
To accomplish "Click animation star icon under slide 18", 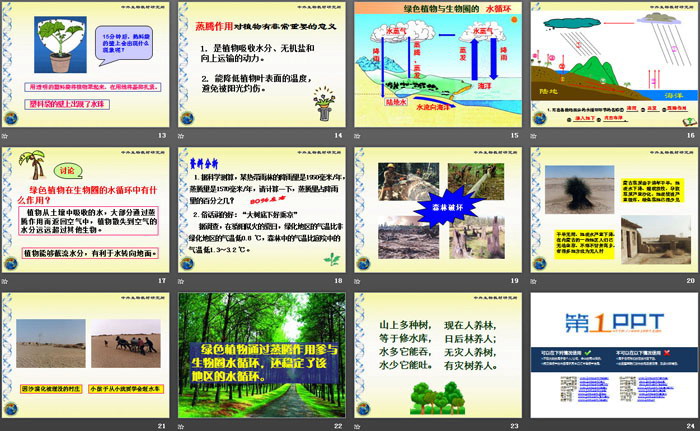I will point(181,281).
